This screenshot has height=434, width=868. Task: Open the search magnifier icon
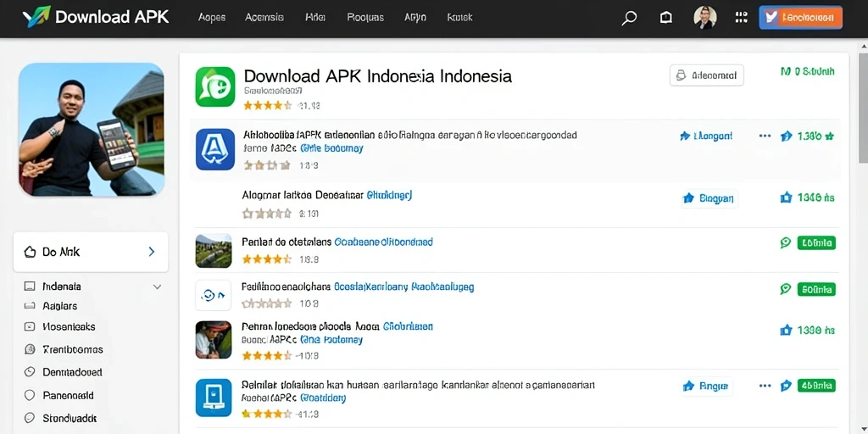(629, 18)
